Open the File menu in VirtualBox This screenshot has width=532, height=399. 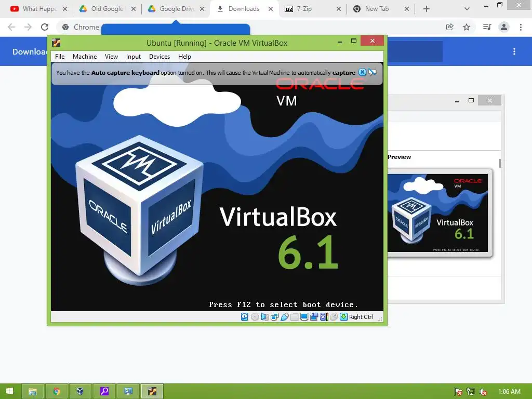(60, 57)
